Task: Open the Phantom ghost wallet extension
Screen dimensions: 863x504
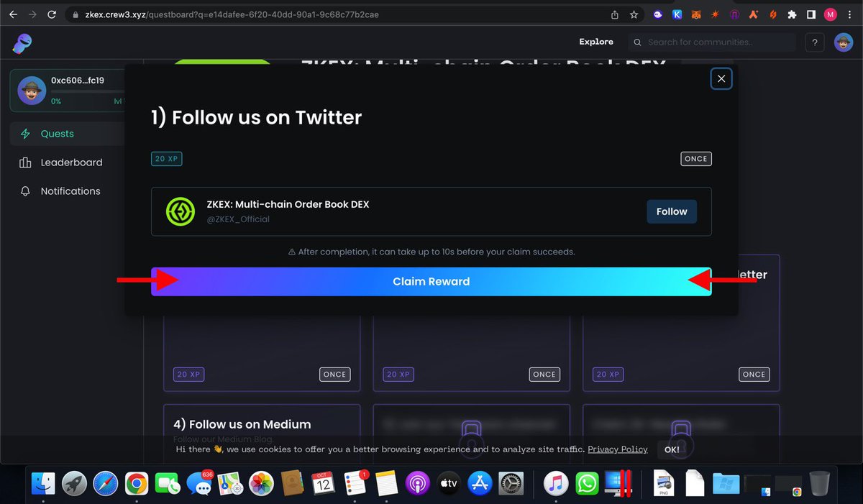Action: pos(658,14)
